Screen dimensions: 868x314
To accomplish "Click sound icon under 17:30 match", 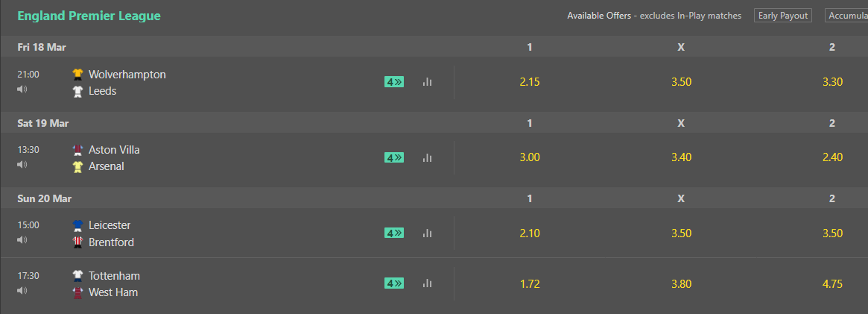I will click(x=22, y=290).
